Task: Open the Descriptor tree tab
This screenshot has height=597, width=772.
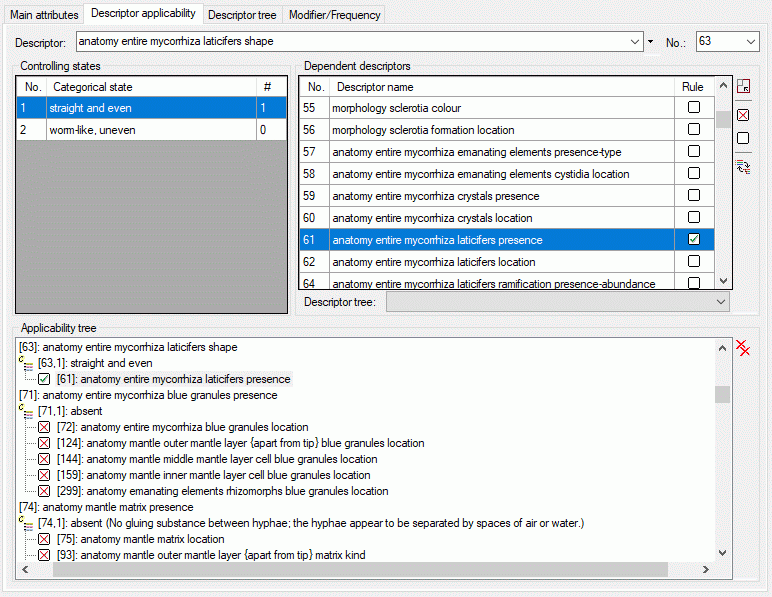Action: click(242, 15)
